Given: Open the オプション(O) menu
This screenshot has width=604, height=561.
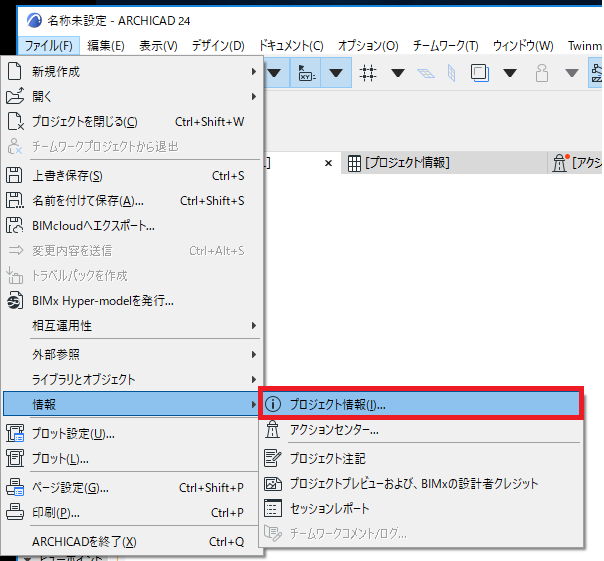Looking at the screenshot, I should [x=368, y=46].
